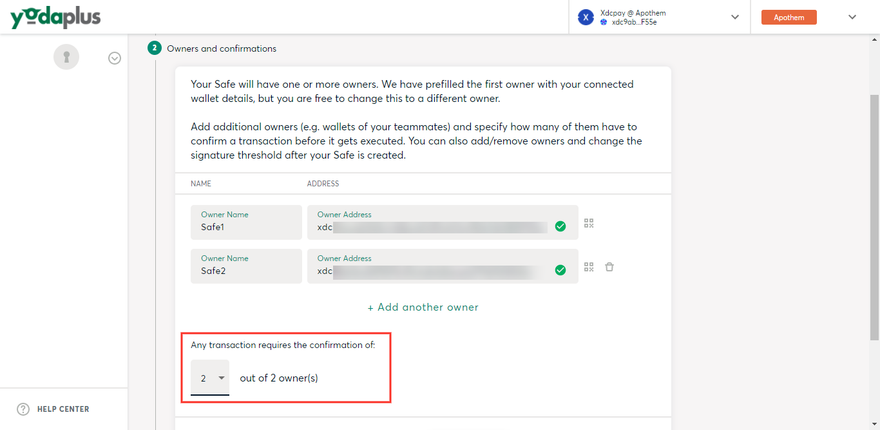
Task: Click the keyhole avatar icon in sidebar
Action: 66,58
